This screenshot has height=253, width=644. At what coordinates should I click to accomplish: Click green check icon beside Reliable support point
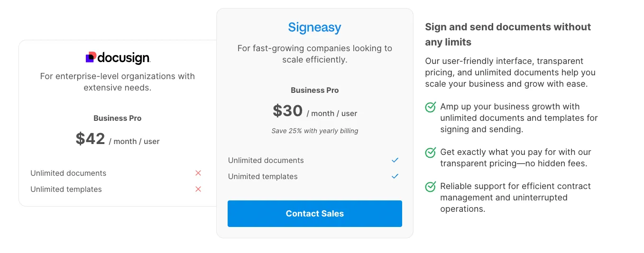(x=431, y=187)
